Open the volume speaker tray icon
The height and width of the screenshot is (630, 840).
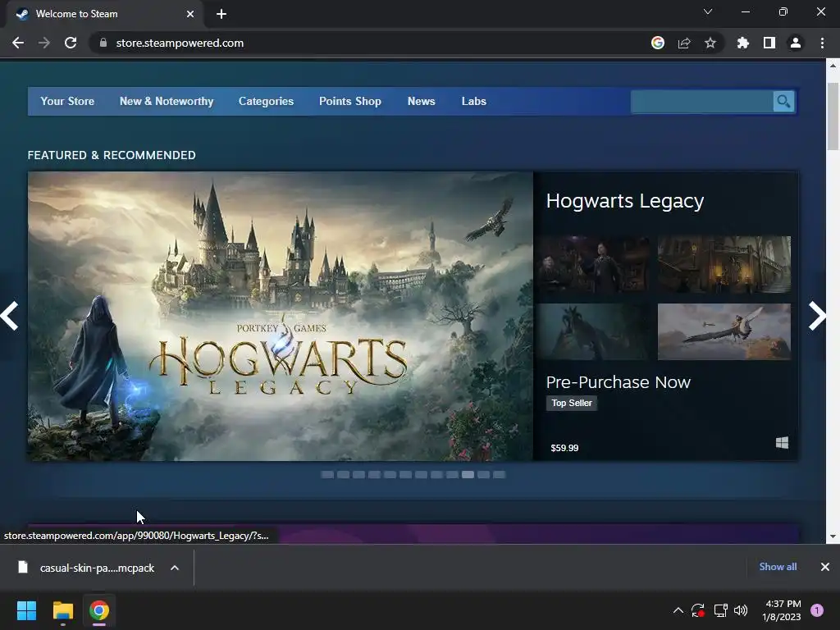(x=741, y=610)
